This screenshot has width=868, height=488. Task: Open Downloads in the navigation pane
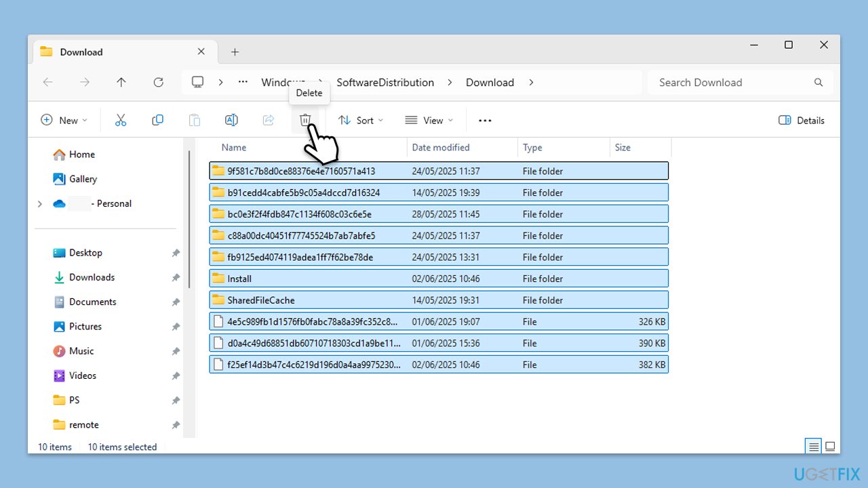92,277
